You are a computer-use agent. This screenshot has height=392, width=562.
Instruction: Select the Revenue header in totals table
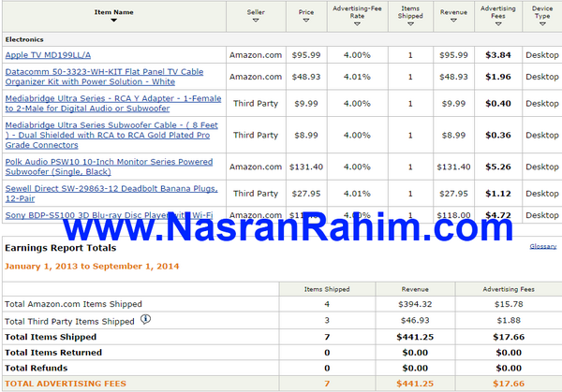415,289
